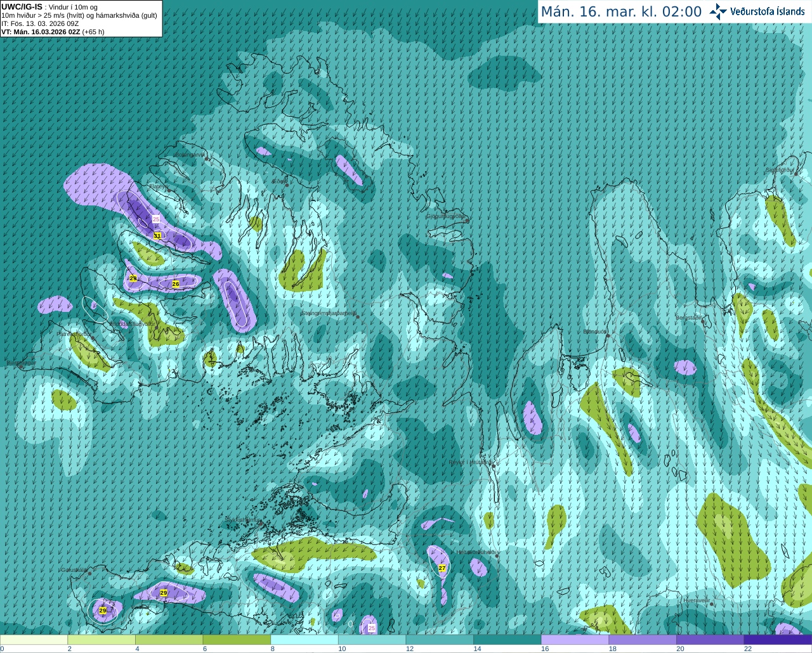The height and width of the screenshot is (653, 812).
Task: Click the yellow 29 marker southwest of Gufuskálar
Action: click(103, 611)
